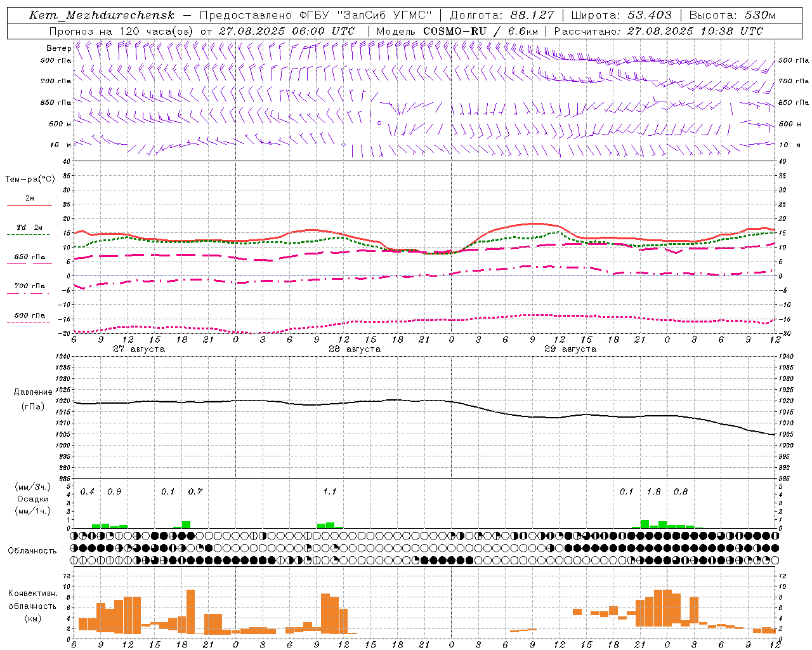Viewport: 812px width, 650px height.
Task: Click the computed time 'Рассчитано: 27.08.2025 10:38 UTC'
Action: 658,31
